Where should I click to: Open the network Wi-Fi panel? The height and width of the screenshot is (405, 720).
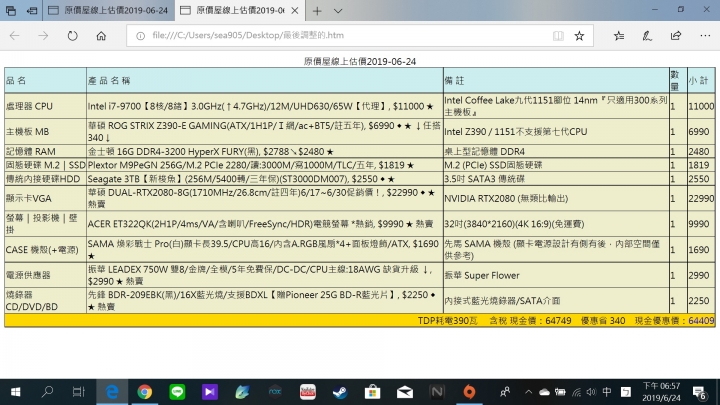(576, 392)
